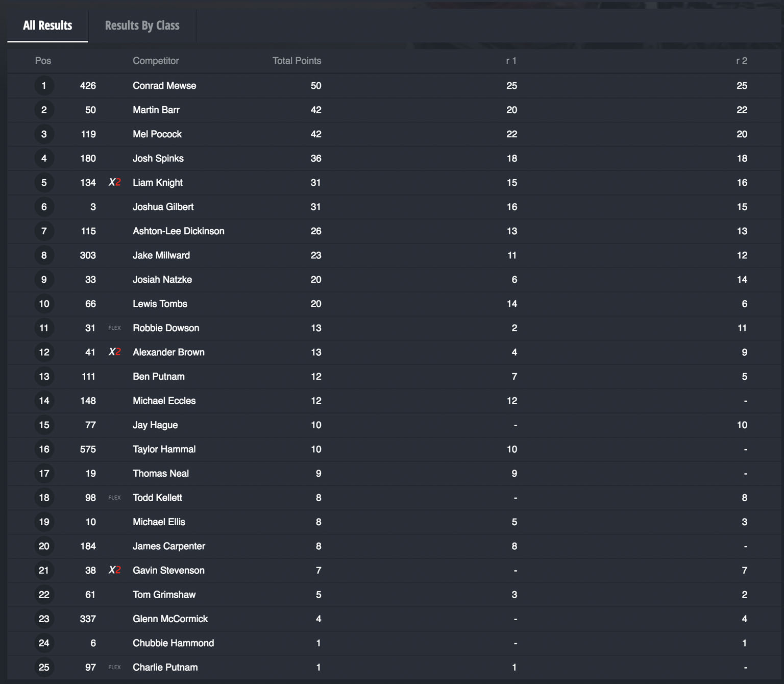
Task: Click the Pos column header
Action: click(x=43, y=61)
